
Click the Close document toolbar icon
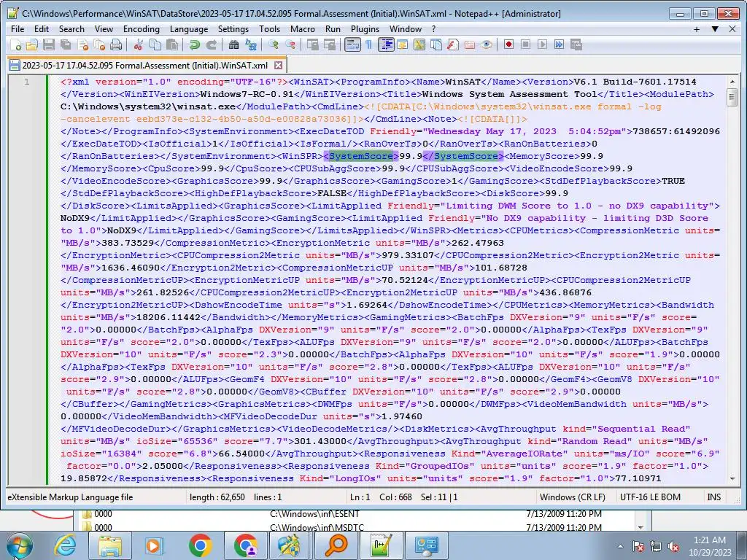click(83, 44)
